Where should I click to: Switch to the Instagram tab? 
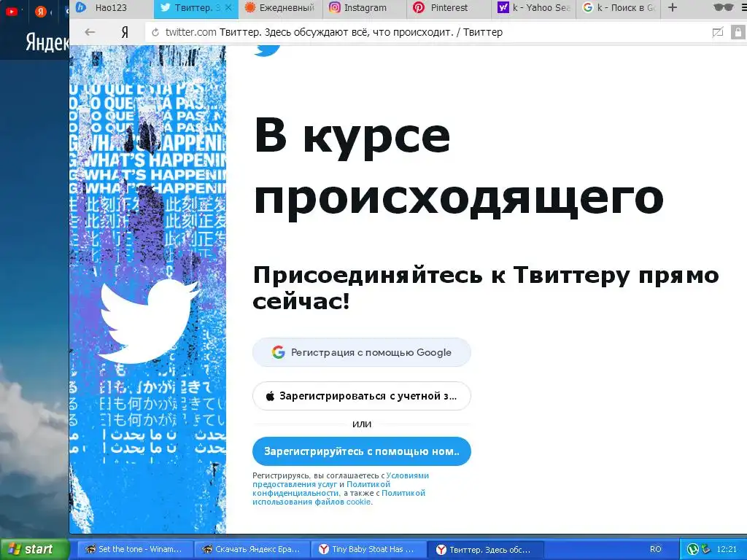point(365,8)
